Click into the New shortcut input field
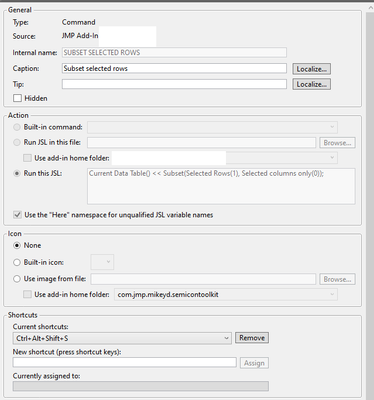This screenshot has width=374, height=400. click(x=124, y=363)
